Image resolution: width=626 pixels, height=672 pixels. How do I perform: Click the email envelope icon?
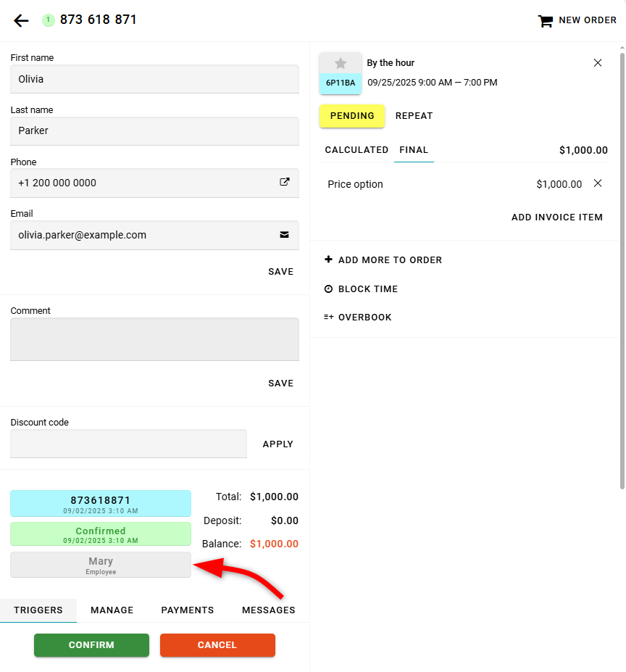coord(285,235)
